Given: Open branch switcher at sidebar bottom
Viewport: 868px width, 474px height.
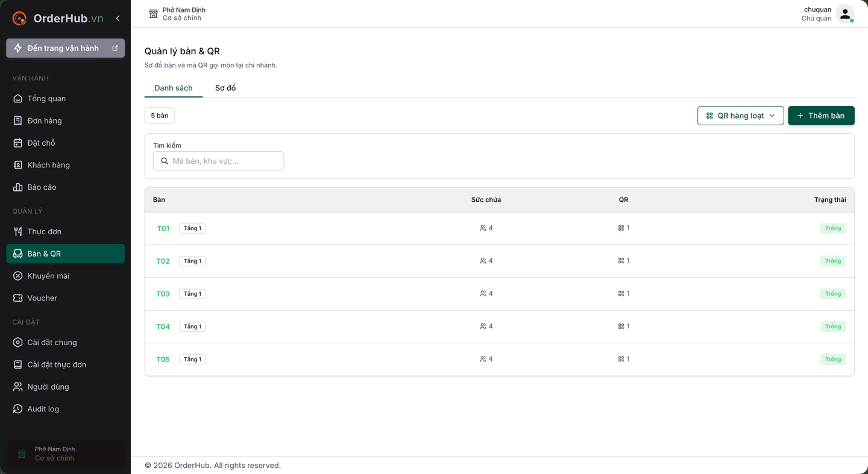Looking at the screenshot, I should coord(65,454).
